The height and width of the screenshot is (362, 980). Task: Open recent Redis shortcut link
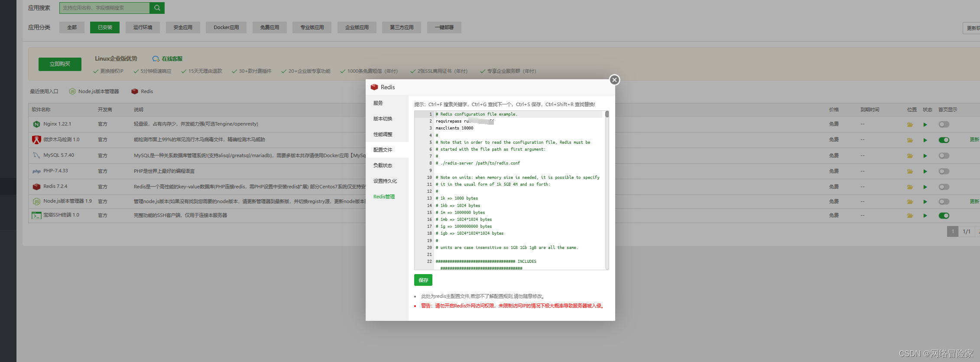click(142, 91)
